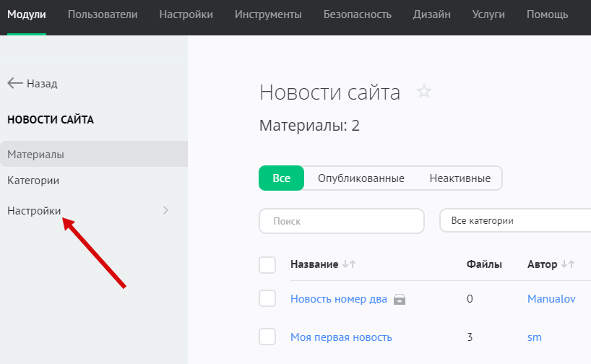Click the archive icon beside Новость номер два
This screenshot has width=591, height=364.
400,299
